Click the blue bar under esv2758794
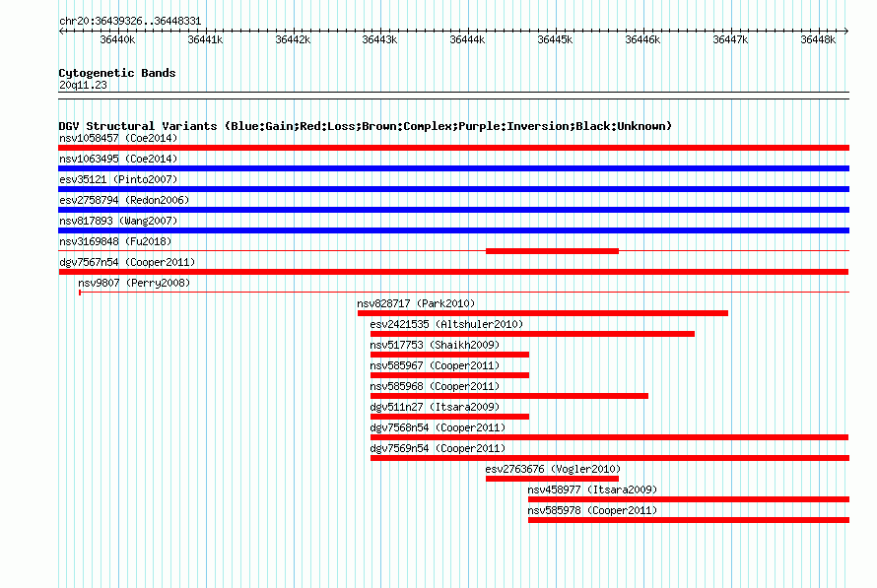Screen dimensions: 877x588 453,210
